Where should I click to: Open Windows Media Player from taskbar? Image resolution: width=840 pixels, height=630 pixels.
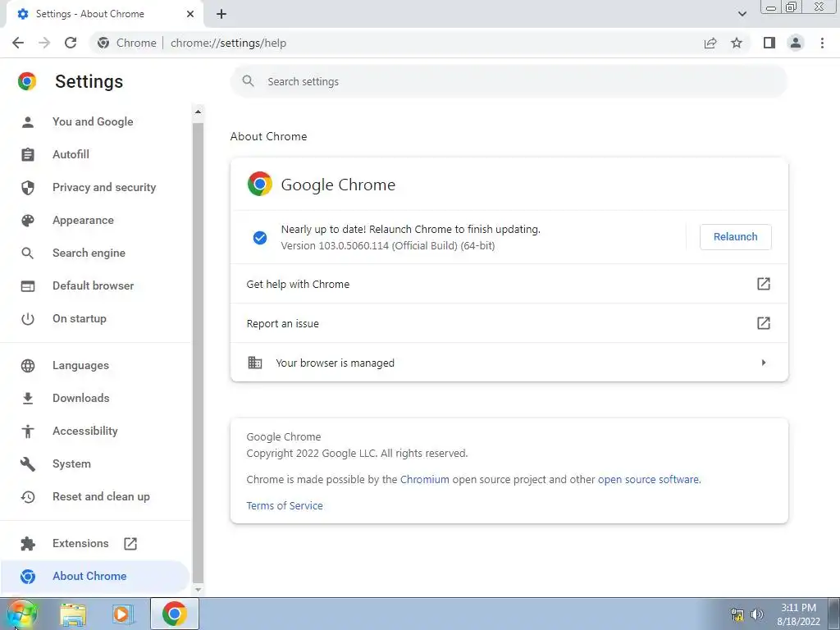(122, 614)
